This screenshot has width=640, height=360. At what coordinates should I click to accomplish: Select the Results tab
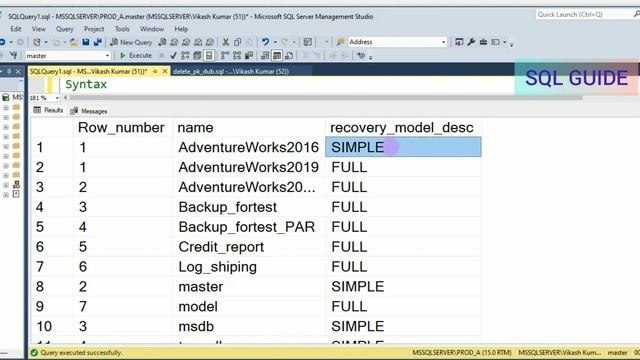(48, 110)
